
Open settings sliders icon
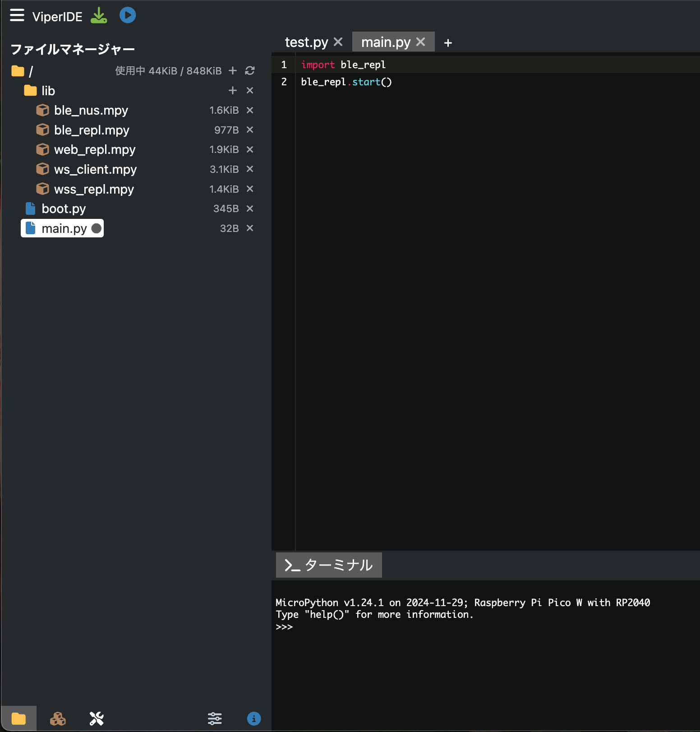point(215,718)
